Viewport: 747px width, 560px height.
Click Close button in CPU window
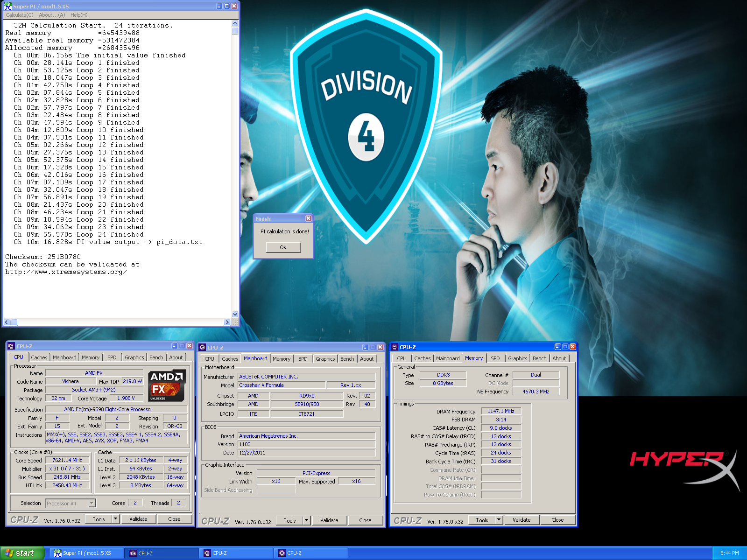[174, 519]
